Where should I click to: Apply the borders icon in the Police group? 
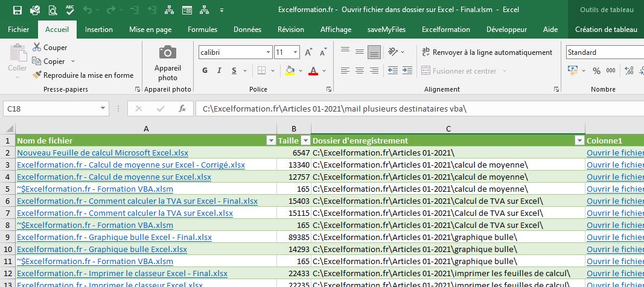pyautogui.click(x=261, y=71)
